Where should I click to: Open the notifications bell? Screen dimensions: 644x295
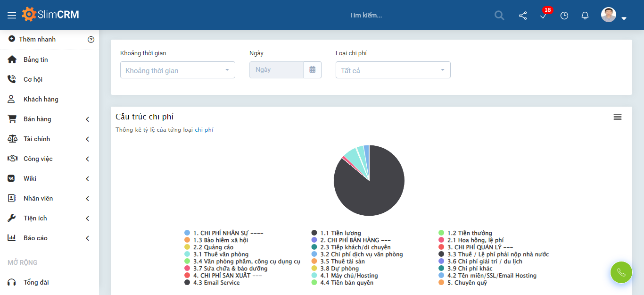(x=585, y=15)
